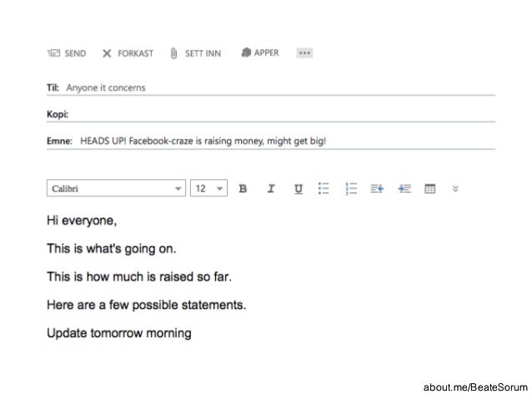Toggle underline formatting
Screen dimensions: 532x399
pos(299,189)
